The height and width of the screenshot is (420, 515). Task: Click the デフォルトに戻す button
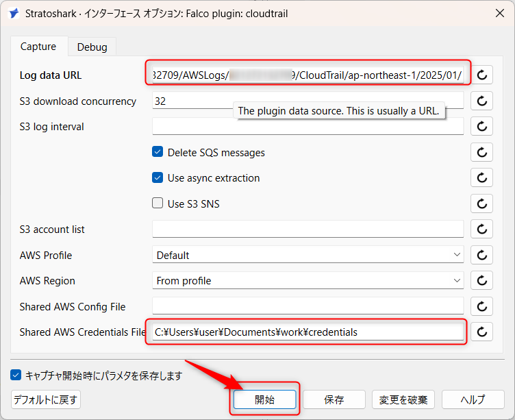pyautogui.click(x=46, y=399)
